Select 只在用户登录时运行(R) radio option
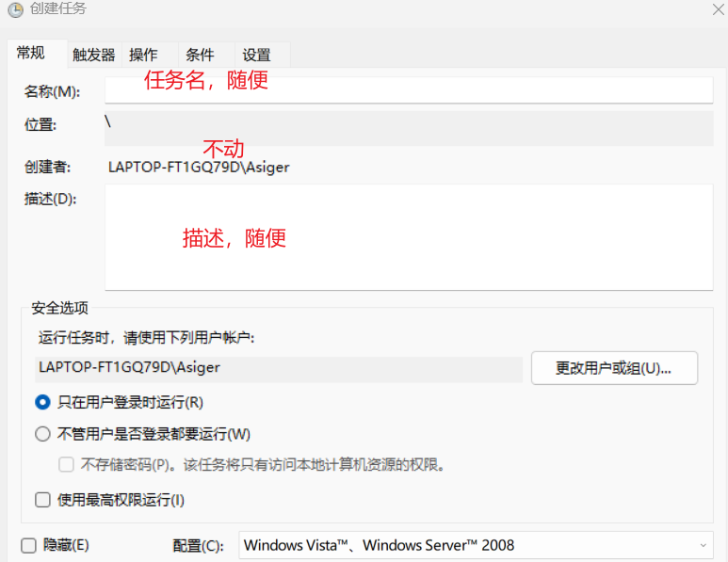Viewport: 728px width, 562px height. coord(42,402)
